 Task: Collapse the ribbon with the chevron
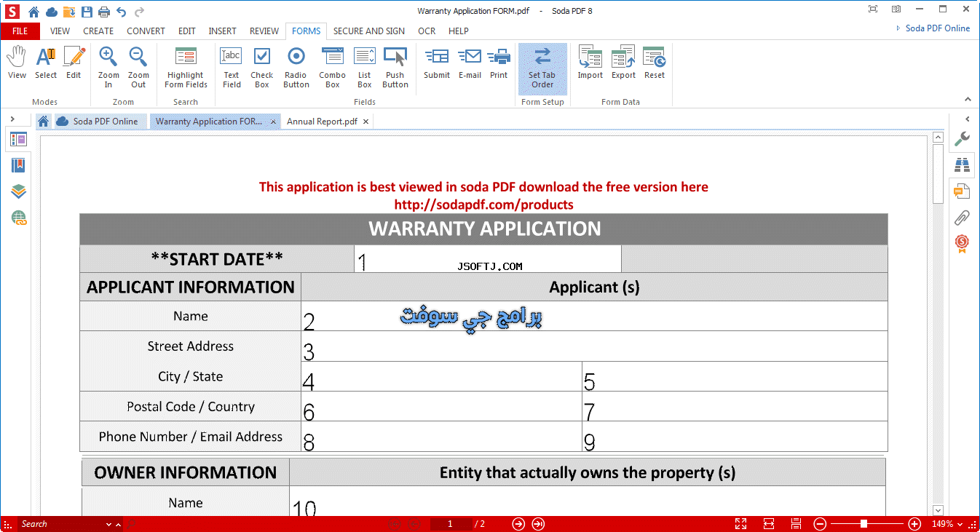[968, 100]
